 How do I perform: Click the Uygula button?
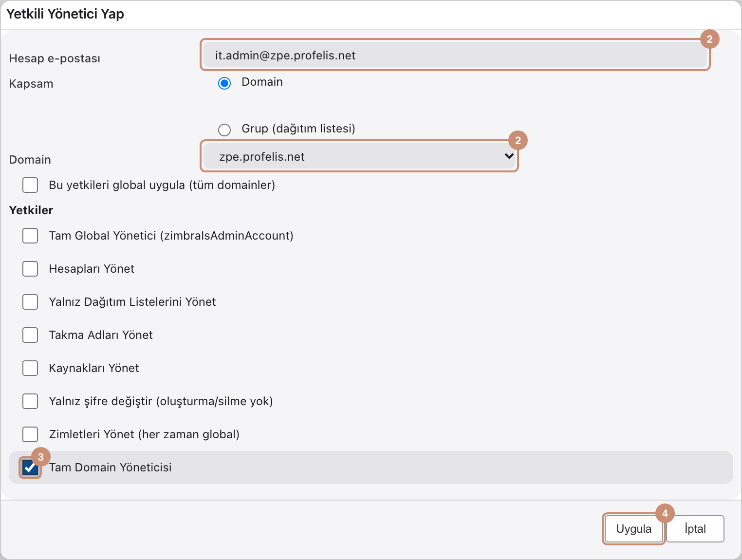pos(633,529)
